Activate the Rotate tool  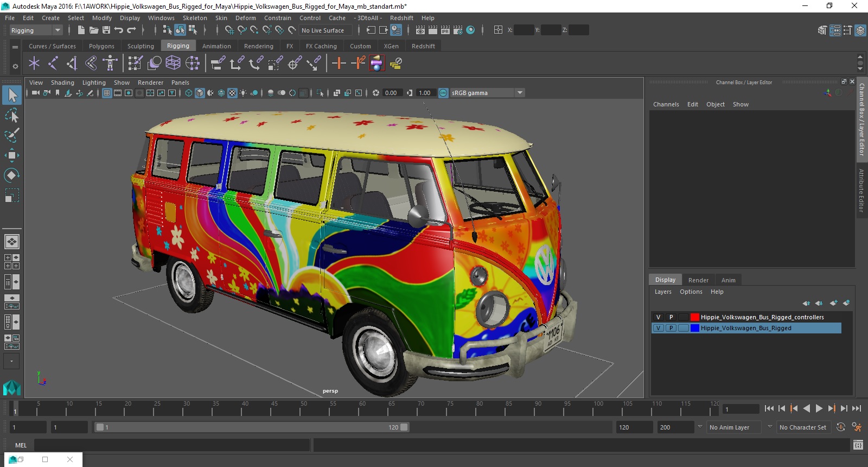point(12,175)
